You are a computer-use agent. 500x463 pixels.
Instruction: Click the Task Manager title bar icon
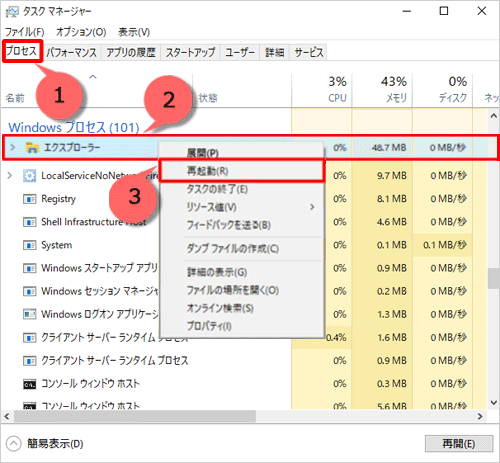12,12
